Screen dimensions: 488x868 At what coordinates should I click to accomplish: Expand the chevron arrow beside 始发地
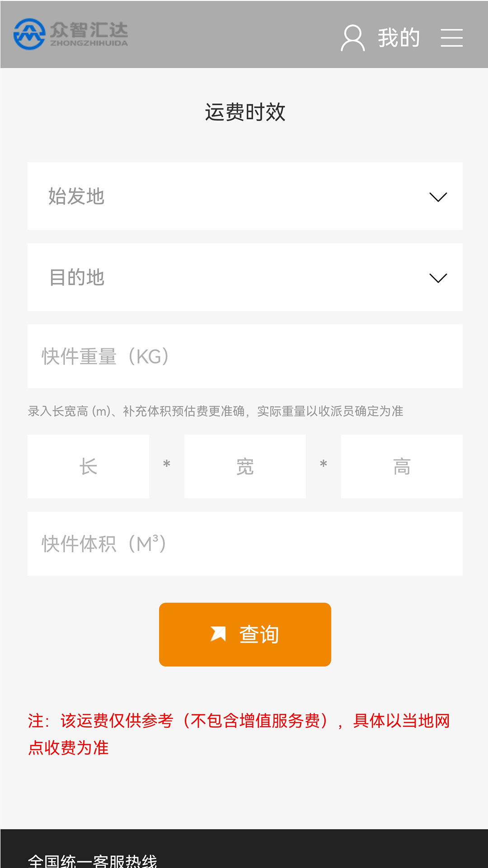tap(438, 197)
